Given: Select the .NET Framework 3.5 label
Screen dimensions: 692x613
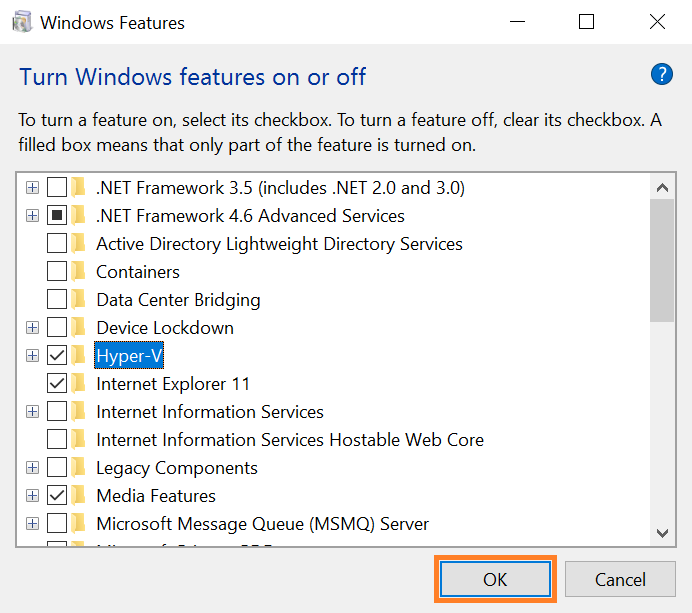Looking at the screenshot, I should pyautogui.click(x=281, y=188).
